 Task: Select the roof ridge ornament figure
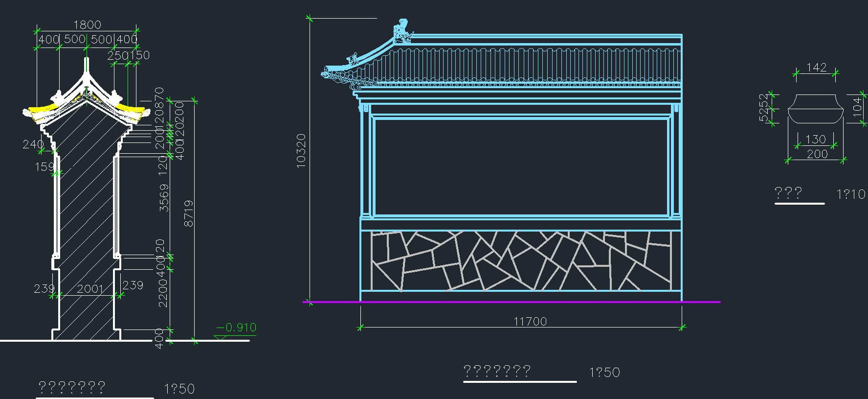click(401, 31)
